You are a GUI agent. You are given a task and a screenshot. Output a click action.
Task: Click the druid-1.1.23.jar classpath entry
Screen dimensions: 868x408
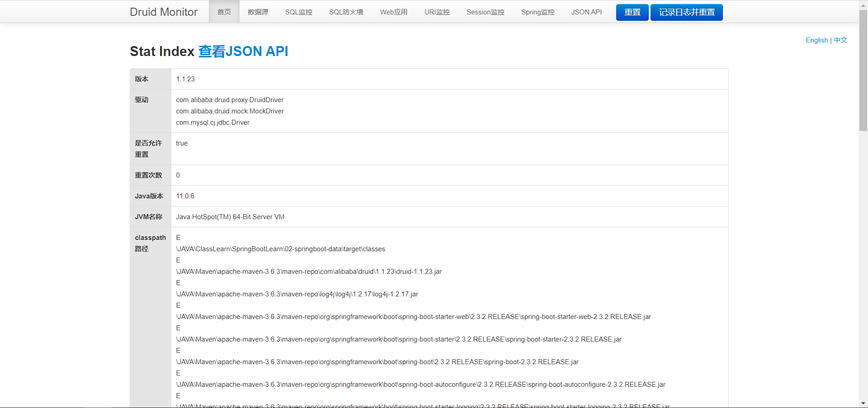[309, 272]
